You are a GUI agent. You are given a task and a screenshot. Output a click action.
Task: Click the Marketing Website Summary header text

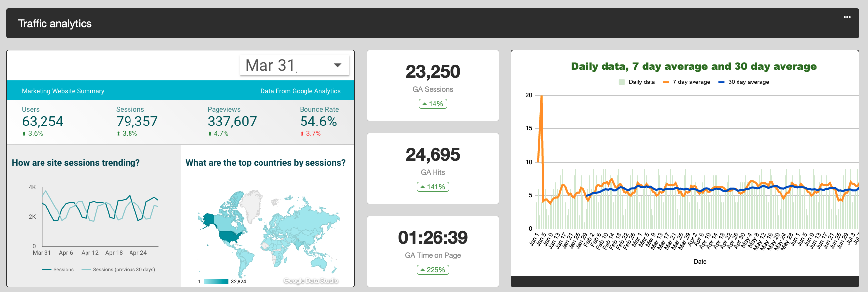click(x=63, y=91)
